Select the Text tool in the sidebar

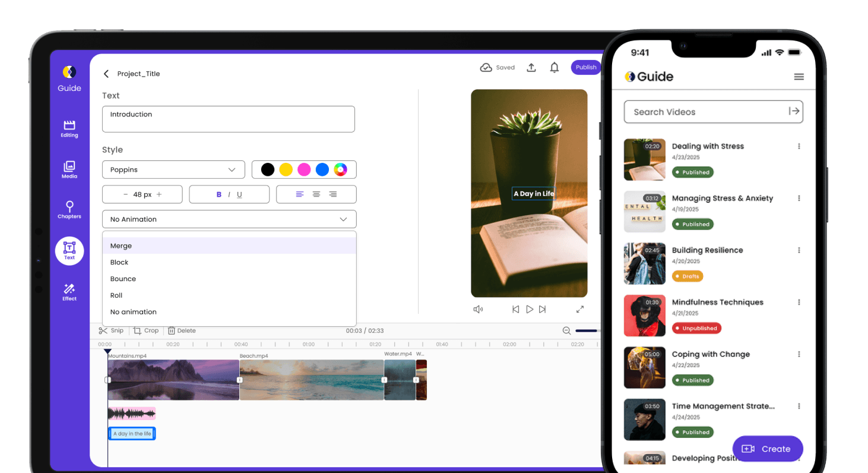pos(69,251)
